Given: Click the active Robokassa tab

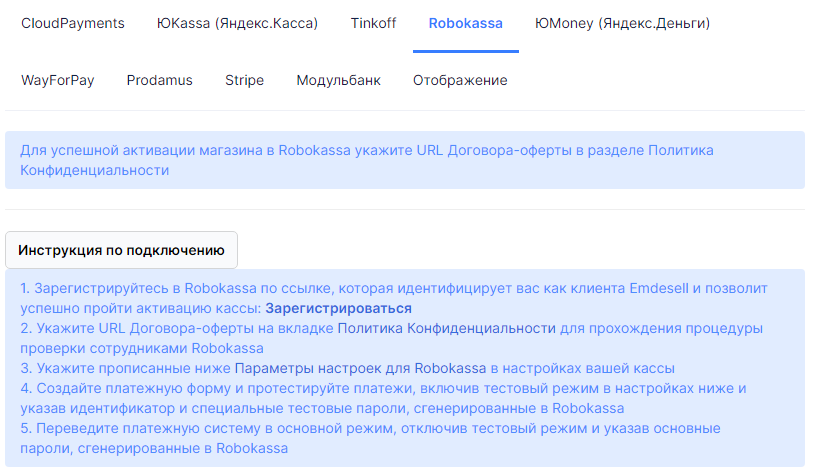Looking at the screenshot, I should pyautogui.click(x=466, y=23).
